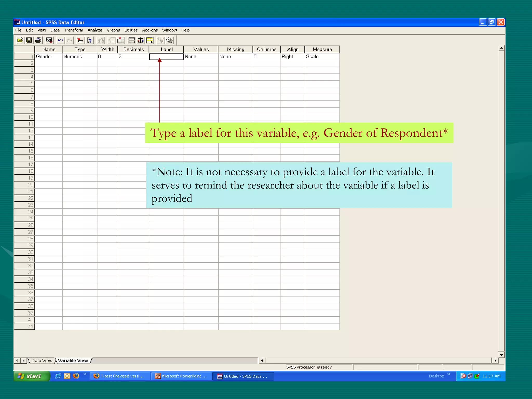Click the network monitor tray icon
532x399 pixels.
point(470,376)
